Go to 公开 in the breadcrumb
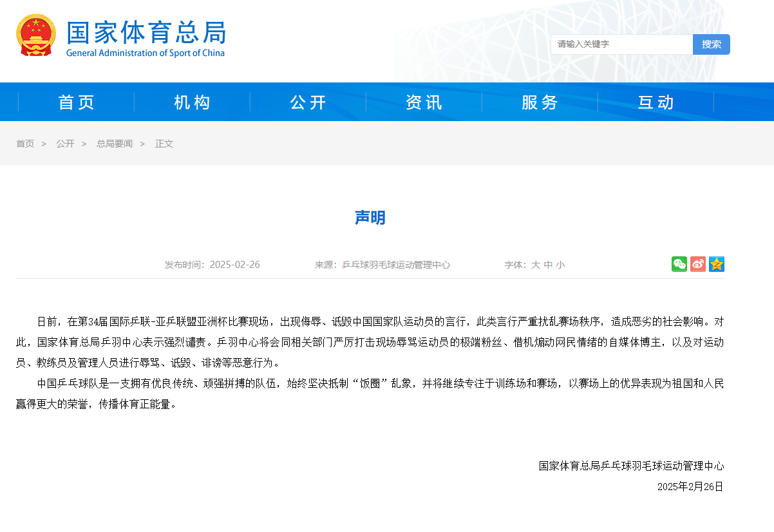Screen dimensions: 774x532 [x=65, y=144]
